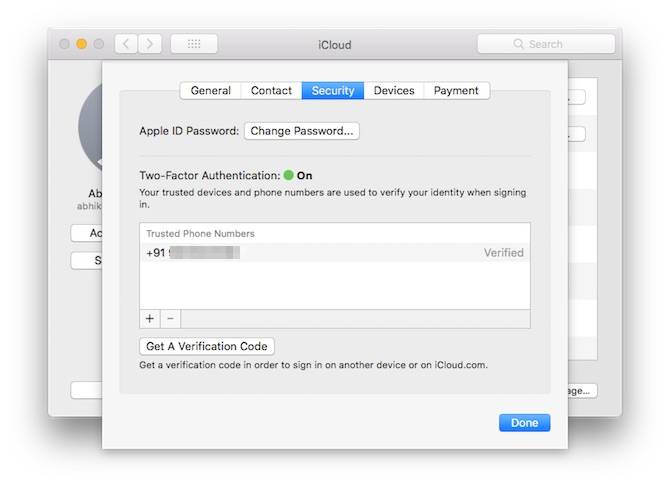
Task: Go forward with the right chevron
Action: click(x=150, y=44)
